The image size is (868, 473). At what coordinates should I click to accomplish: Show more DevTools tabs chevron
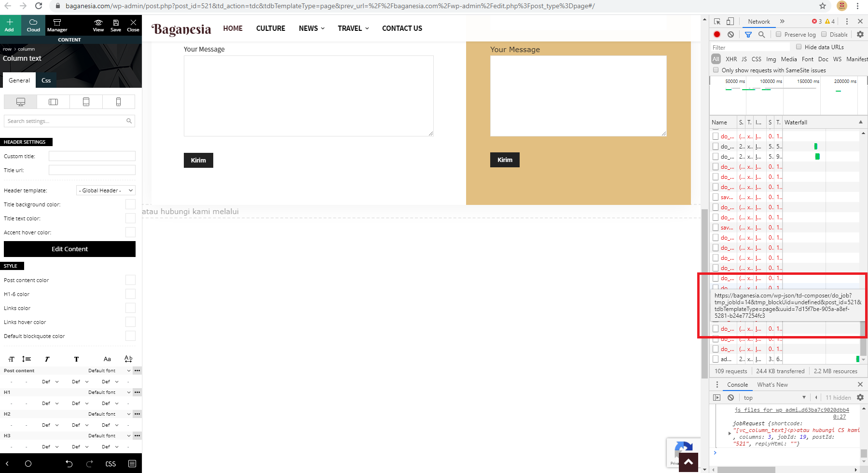tap(782, 21)
